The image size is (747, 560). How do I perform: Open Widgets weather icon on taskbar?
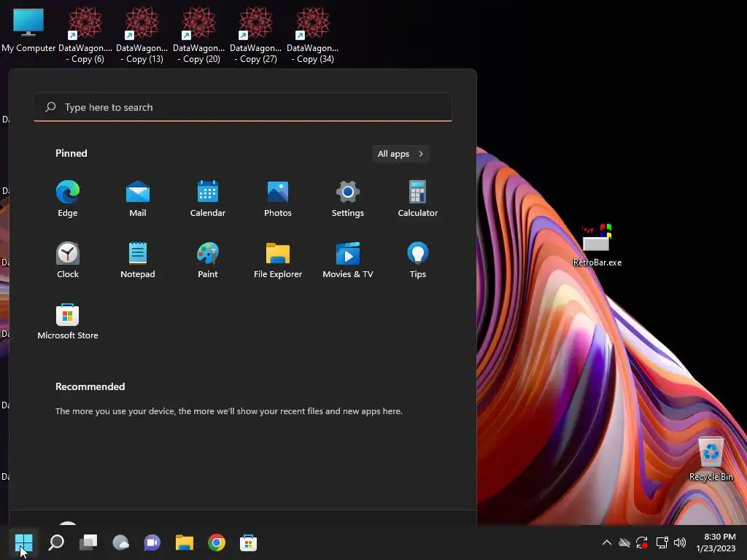pos(120,542)
